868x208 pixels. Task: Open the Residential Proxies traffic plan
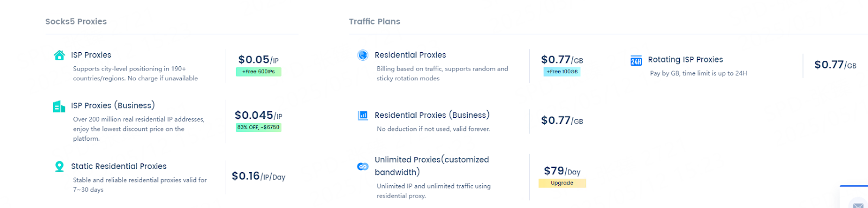click(x=410, y=55)
